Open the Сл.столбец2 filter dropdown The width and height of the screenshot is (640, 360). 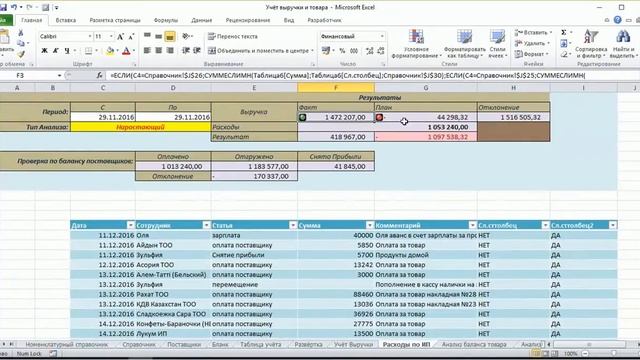(x=613, y=225)
